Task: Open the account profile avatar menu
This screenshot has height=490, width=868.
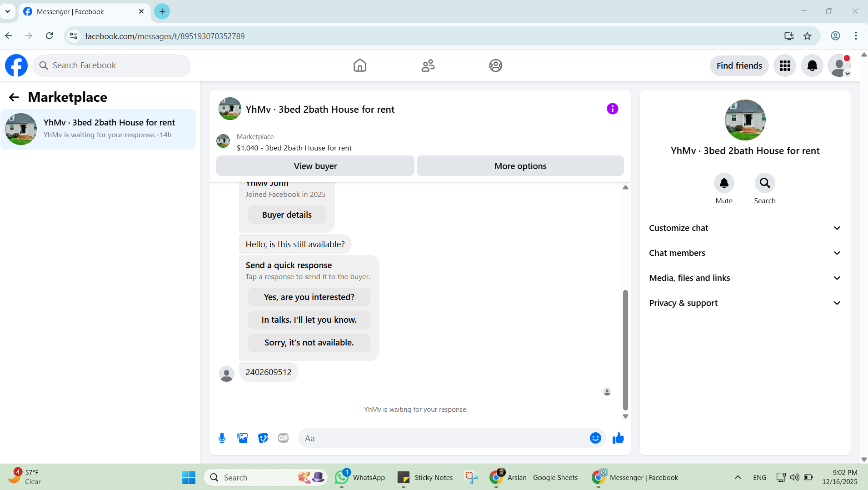Action: 839,65
